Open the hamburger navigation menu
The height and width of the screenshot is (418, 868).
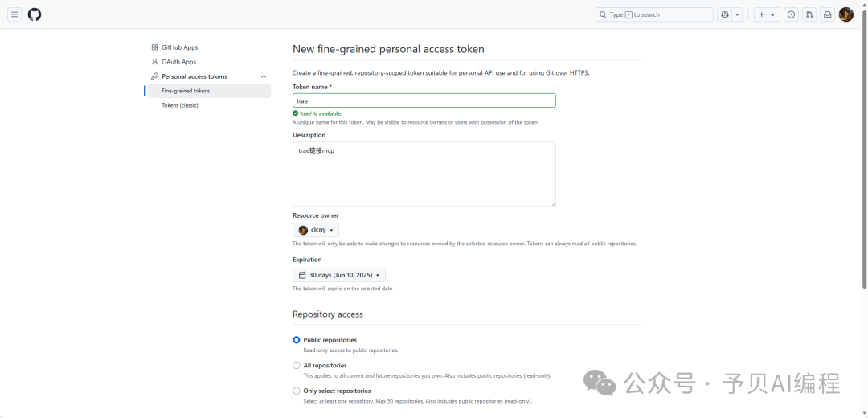[x=14, y=14]
